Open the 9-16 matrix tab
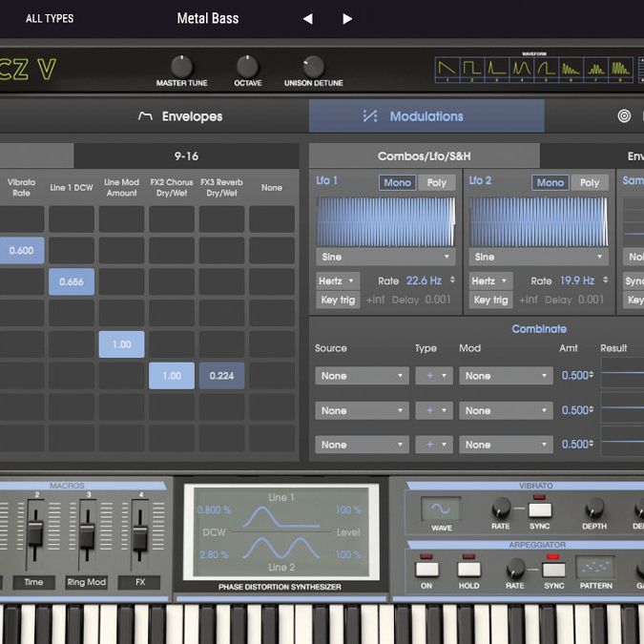644x644 pixels. (186, 156)
